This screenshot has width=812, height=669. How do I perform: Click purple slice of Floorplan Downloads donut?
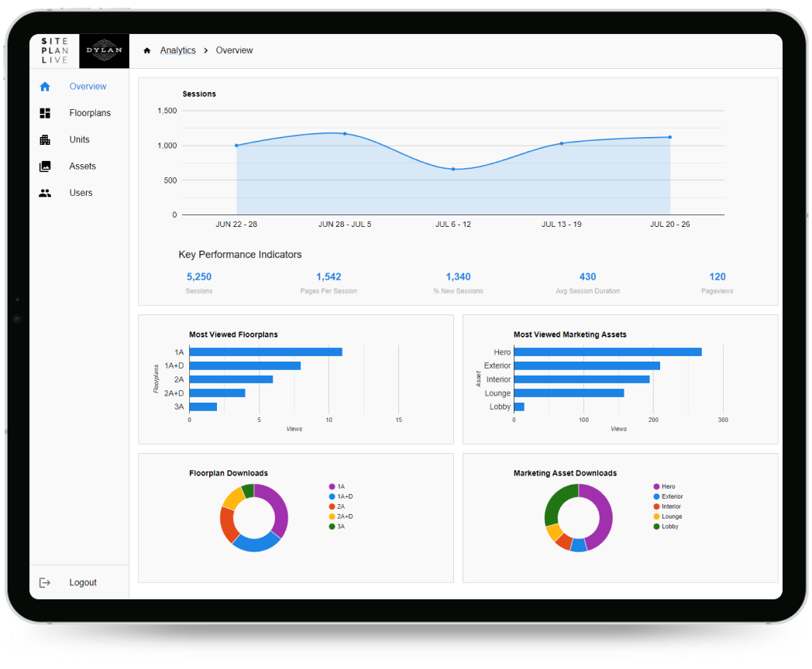coord(280,509)
